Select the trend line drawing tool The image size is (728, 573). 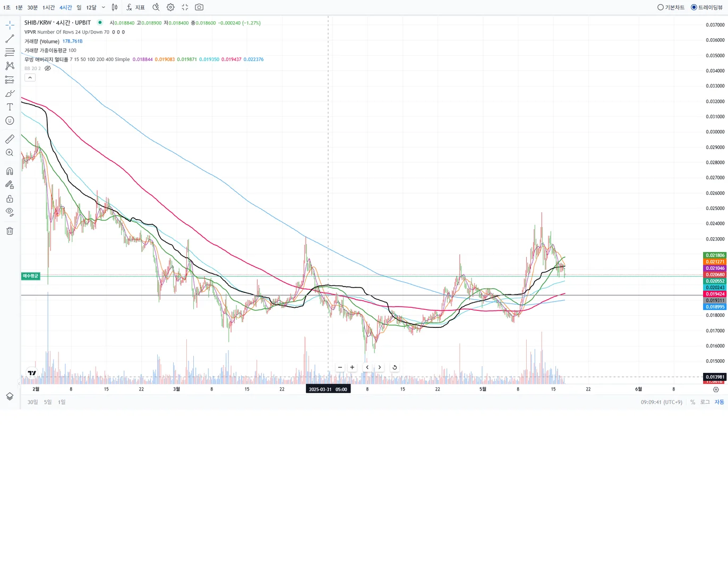[10, 39]
